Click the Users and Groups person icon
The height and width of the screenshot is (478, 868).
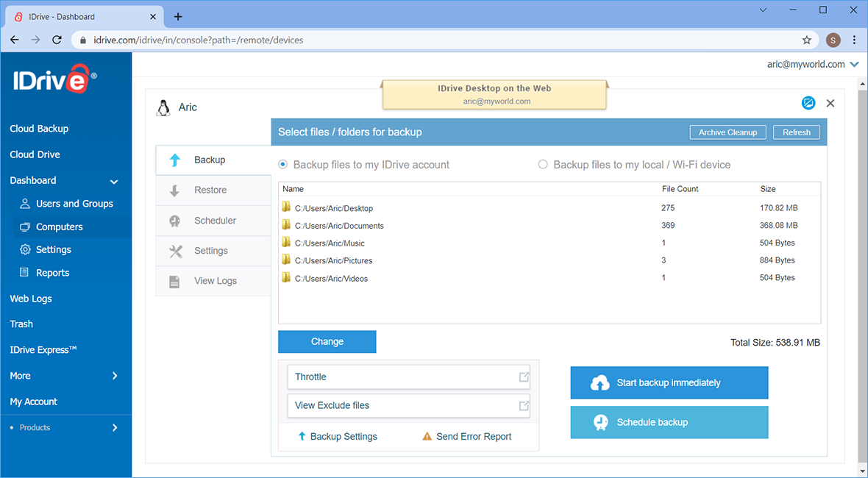(24, 204)
